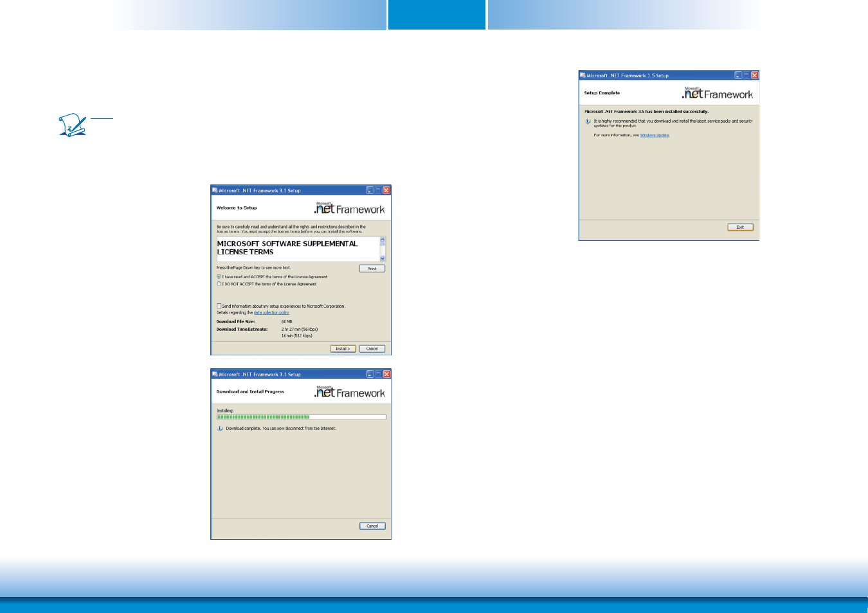Screen dimensions: 868x613
Task: Tick the 'Send information about my setup experiences' checkbox
Action: click(219, 306)
